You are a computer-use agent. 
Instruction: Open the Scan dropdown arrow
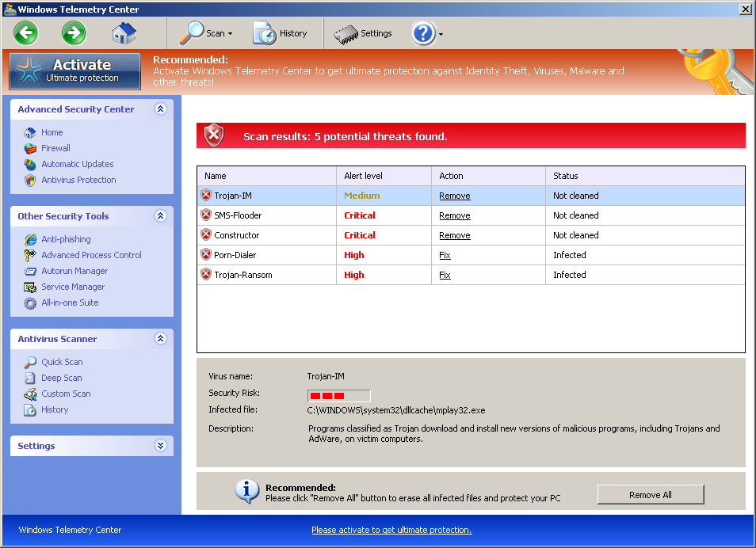pyautogui.click(x=230, y=34)
